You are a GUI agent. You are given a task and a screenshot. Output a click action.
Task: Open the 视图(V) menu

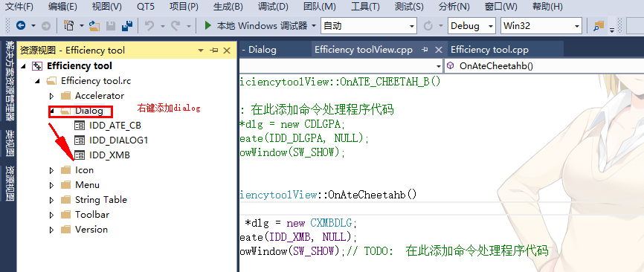click(107, 7)
